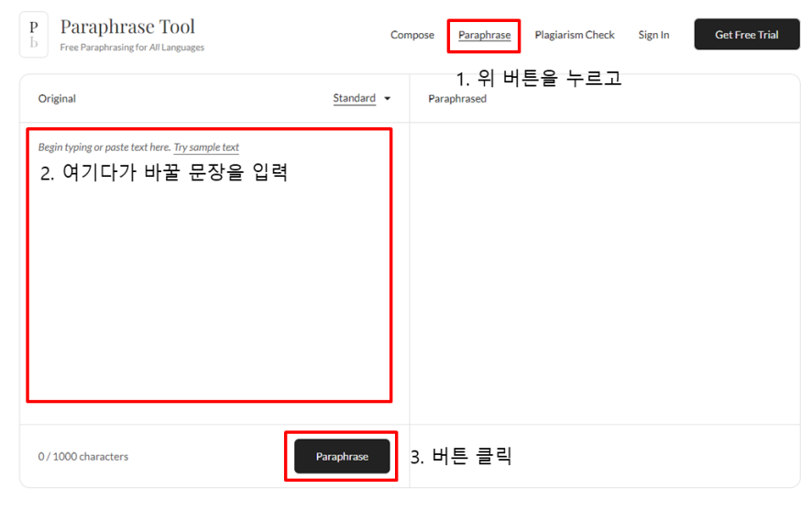Open the Standard mode dropdown
This screenshot has height=510, width=812.
pos(361,98)
